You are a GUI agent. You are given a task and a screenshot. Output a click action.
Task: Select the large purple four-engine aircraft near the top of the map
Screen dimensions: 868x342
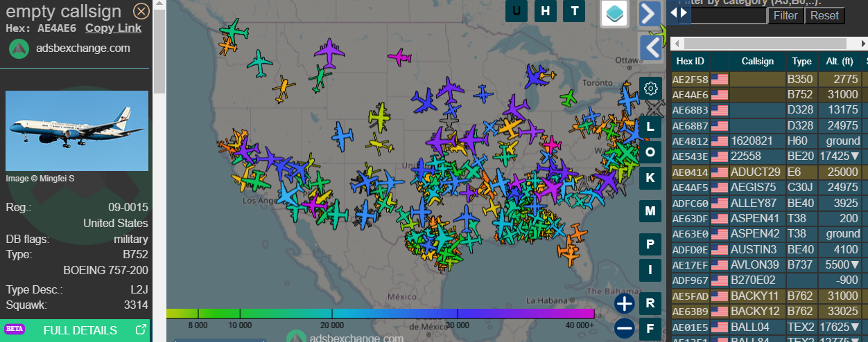click(x=329, y=54)
